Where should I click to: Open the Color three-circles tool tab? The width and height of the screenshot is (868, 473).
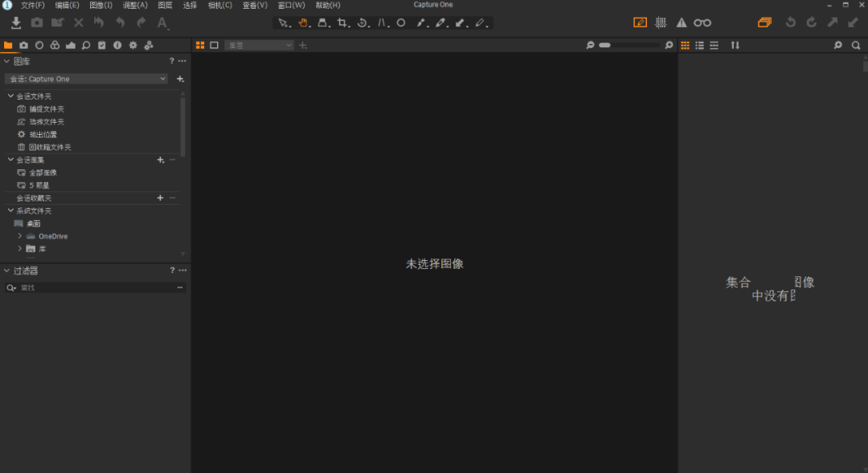point(55,45)
